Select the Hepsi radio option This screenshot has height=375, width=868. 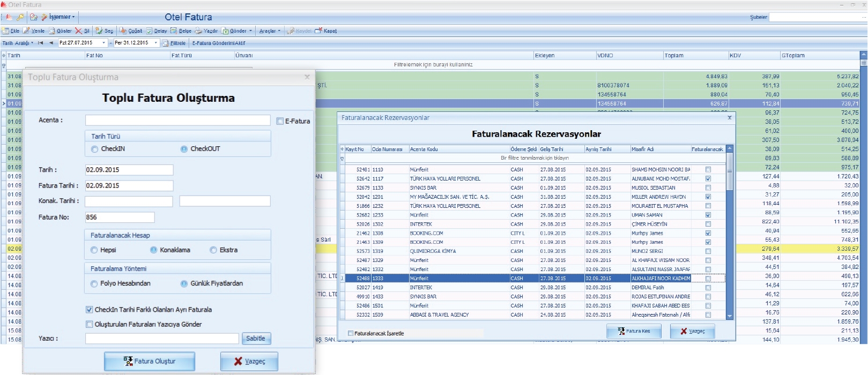[94, 250]
